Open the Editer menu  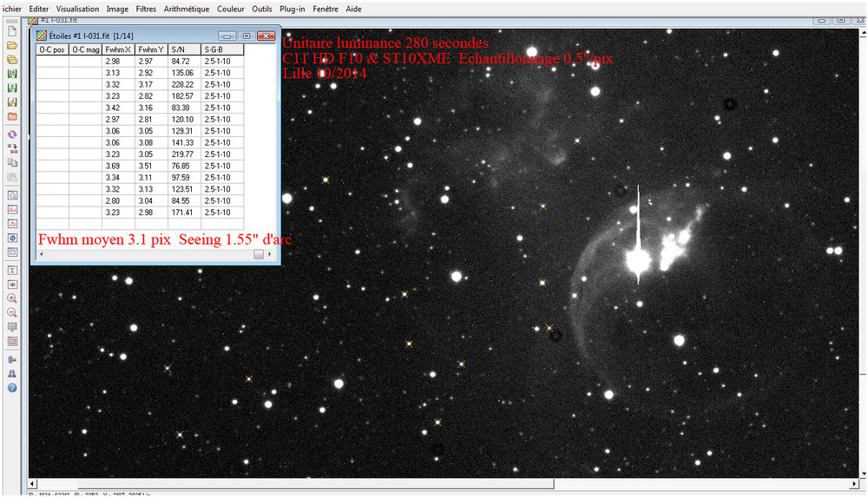tap(39, 9)
